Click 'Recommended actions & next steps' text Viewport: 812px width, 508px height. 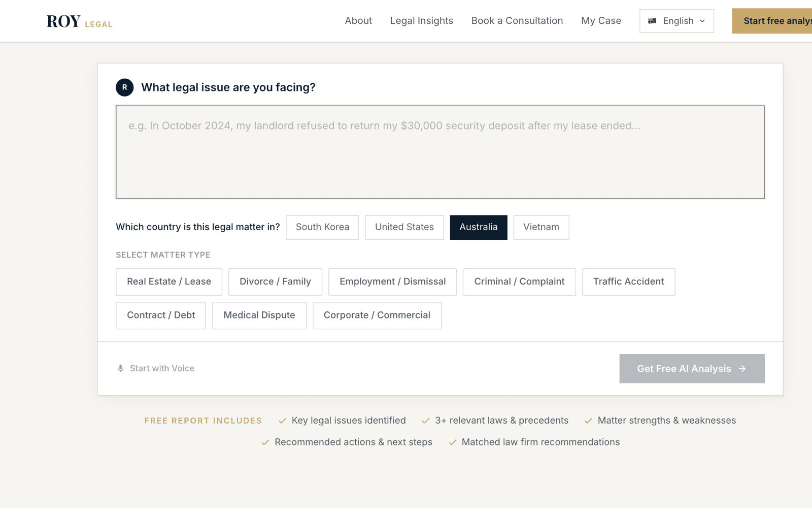[x=353, y=442]
